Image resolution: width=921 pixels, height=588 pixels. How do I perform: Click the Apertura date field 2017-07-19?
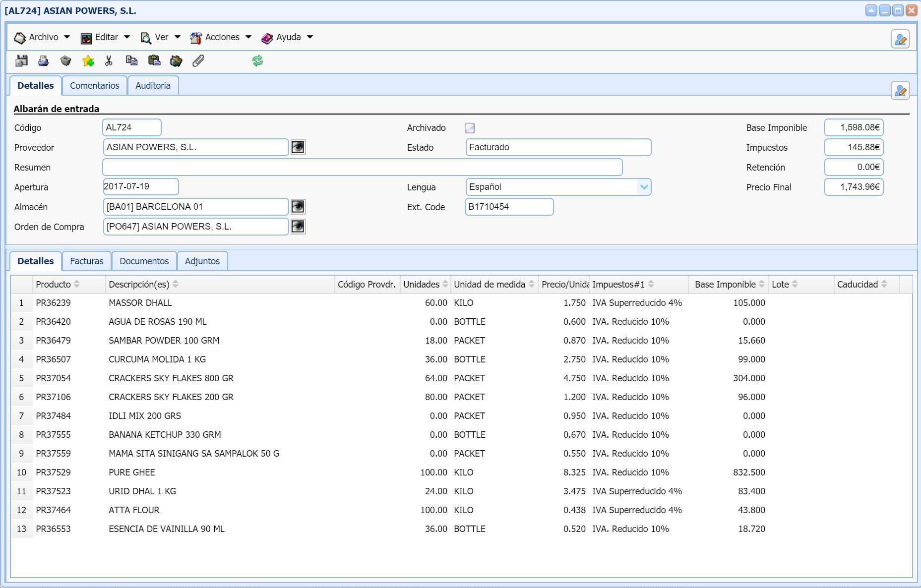click(141, 186)
